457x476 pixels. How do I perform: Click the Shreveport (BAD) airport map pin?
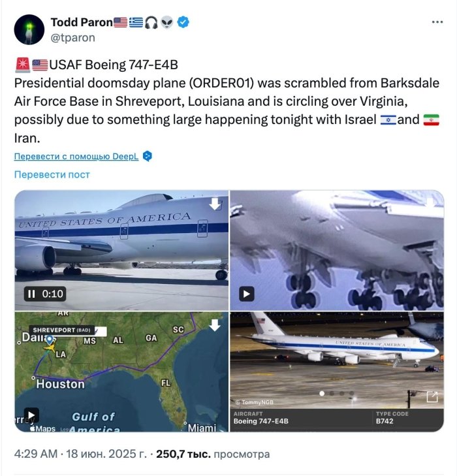point(50,340)
